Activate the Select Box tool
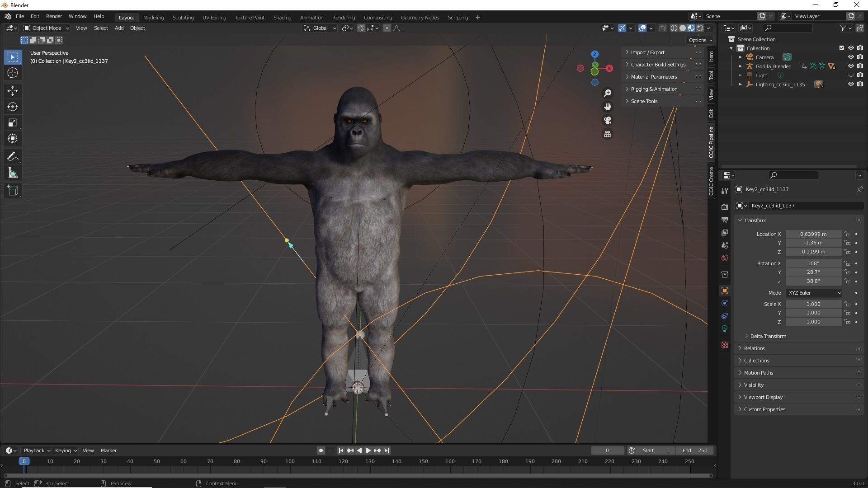Image resolution: width=868 pixels, height=488 pixels. coord(13,57)
